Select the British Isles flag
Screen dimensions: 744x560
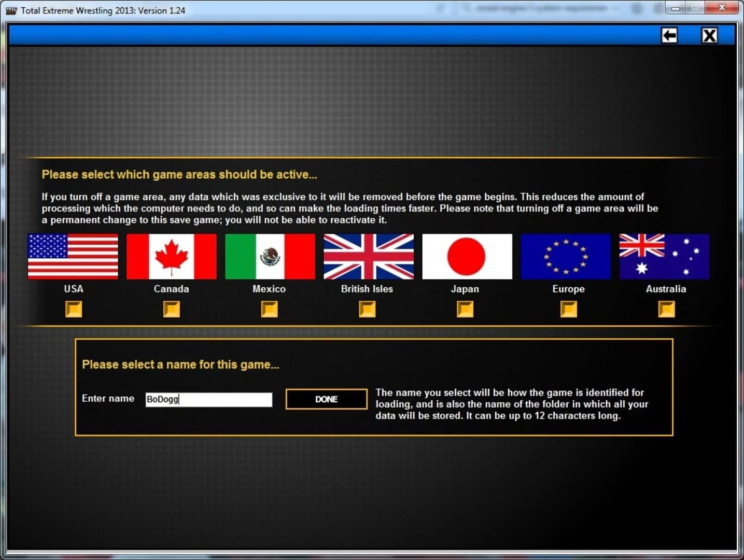(x=368, y=256)
